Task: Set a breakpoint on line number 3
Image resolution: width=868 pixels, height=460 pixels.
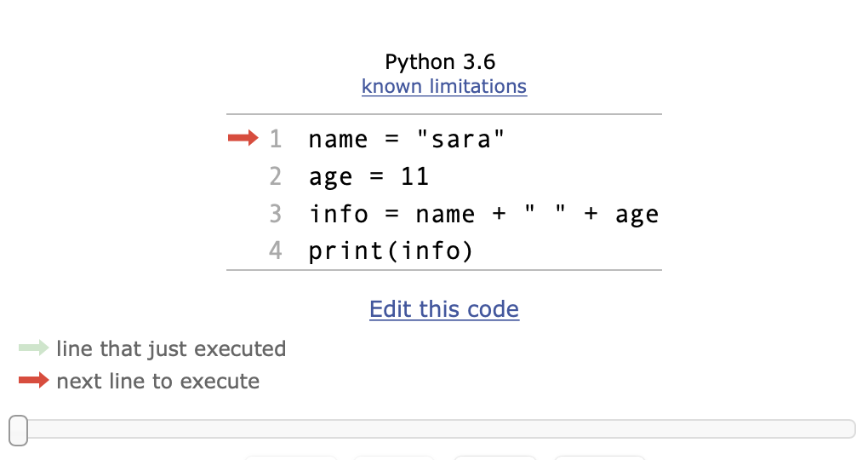Action: pyautogui.click(x=275, y=213)
